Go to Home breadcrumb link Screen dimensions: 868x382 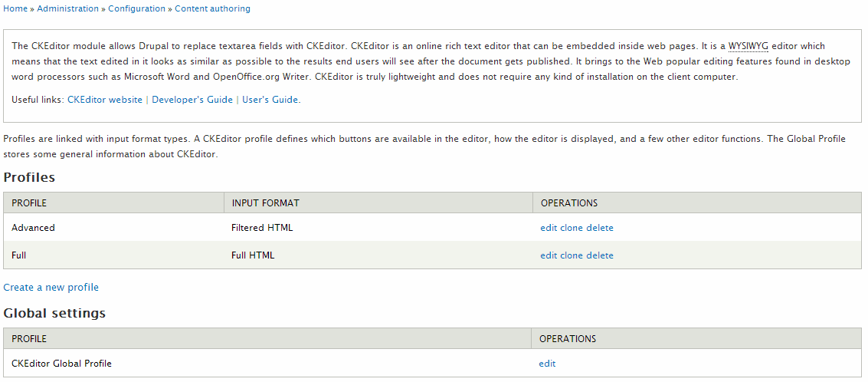pos(15,9)
